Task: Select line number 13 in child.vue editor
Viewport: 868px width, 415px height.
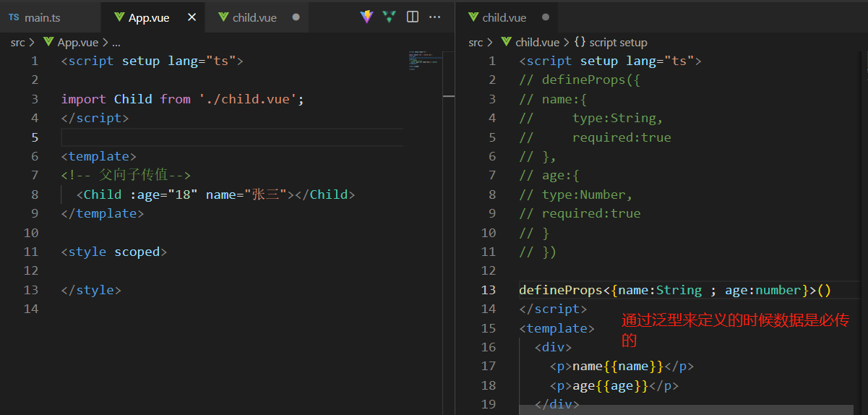Action: [x=489, y=290]
